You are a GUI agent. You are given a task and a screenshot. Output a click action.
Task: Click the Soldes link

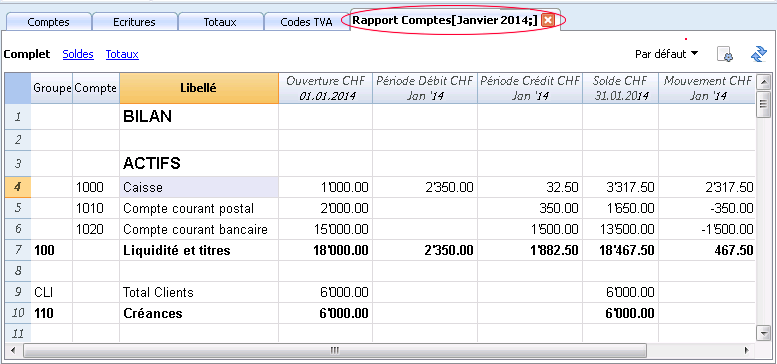[78, 54]
